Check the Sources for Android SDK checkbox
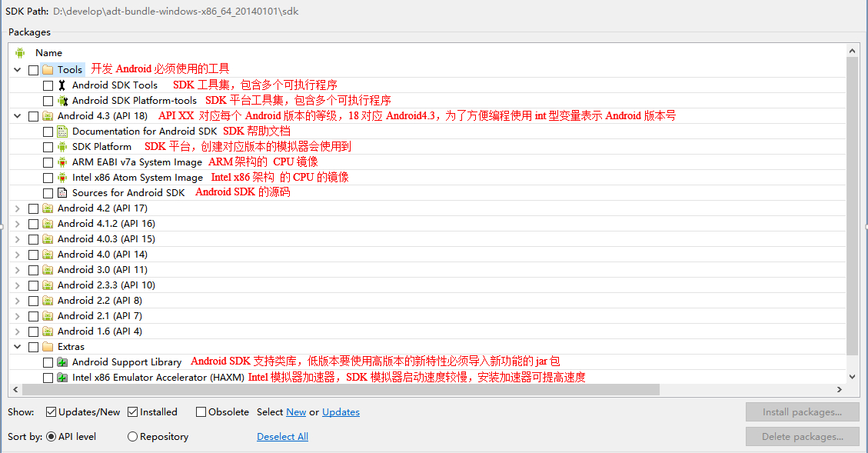 [48, 193]
